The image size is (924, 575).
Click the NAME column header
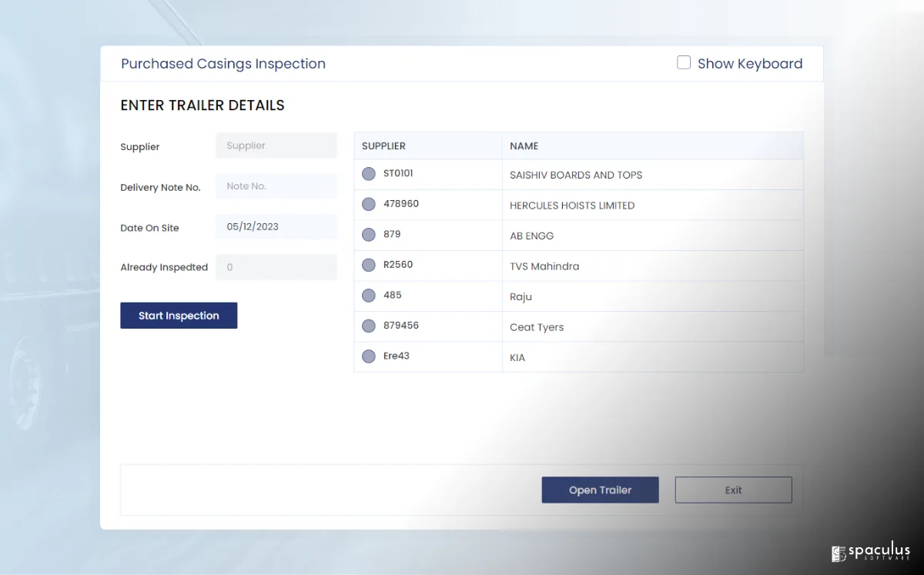tap(524, 146)
